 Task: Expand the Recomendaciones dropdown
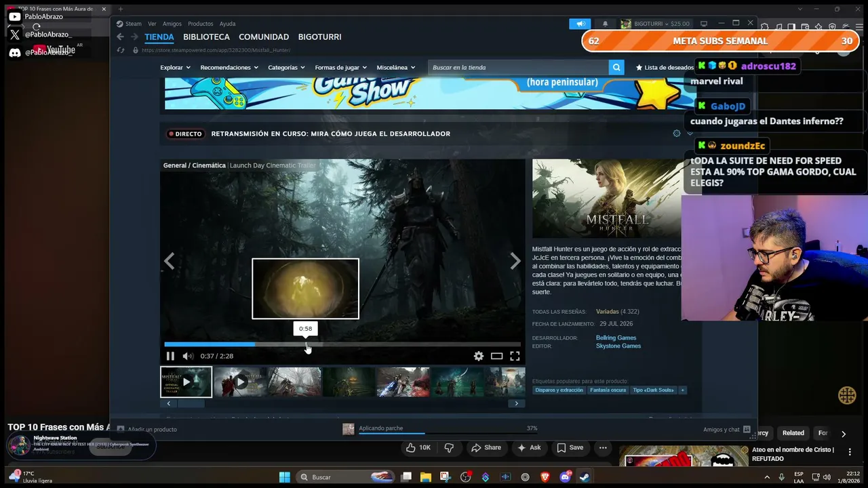pyautogui.click(x=229, y=67)
